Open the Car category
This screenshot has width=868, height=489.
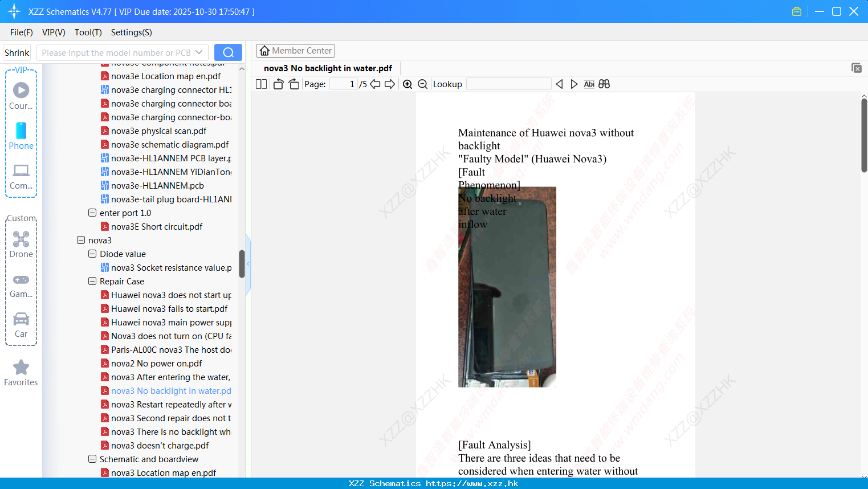tap(21, 325)
